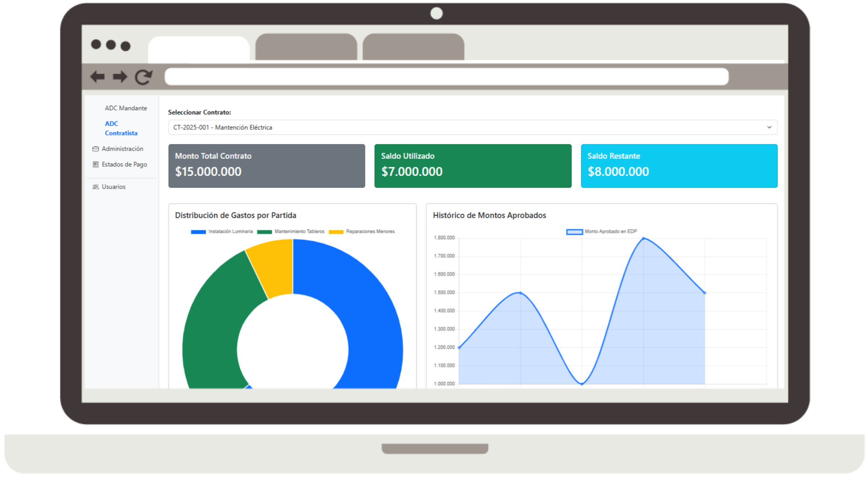Click the line chart lowest point at 1.000.000
The image size is (868, 480).
pos(582,384)
